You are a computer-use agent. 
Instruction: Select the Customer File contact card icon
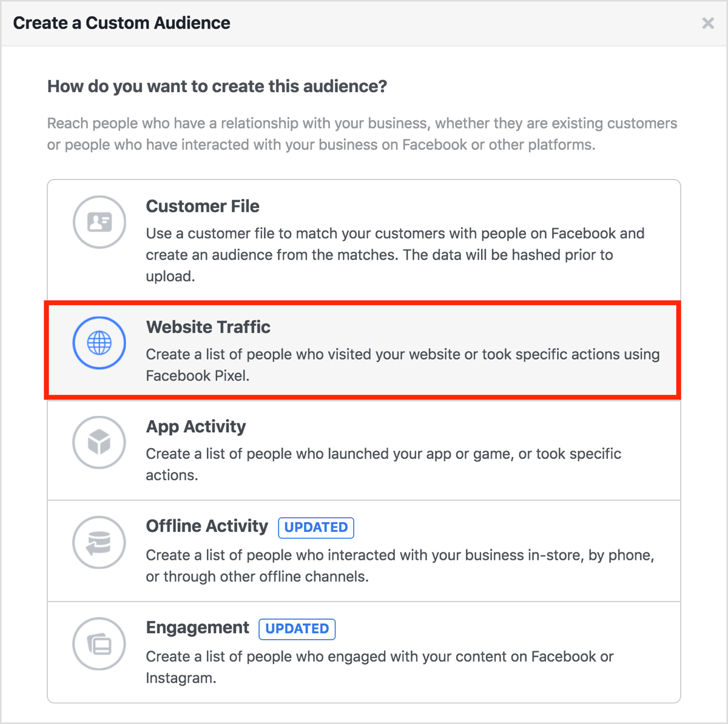(x=99, y=222)
